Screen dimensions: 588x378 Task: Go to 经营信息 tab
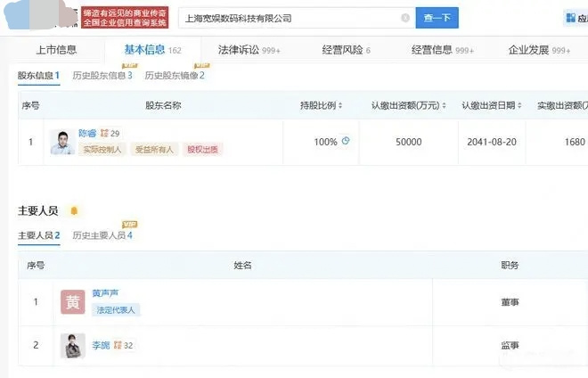pyautogui.click(x=443, y=50)
